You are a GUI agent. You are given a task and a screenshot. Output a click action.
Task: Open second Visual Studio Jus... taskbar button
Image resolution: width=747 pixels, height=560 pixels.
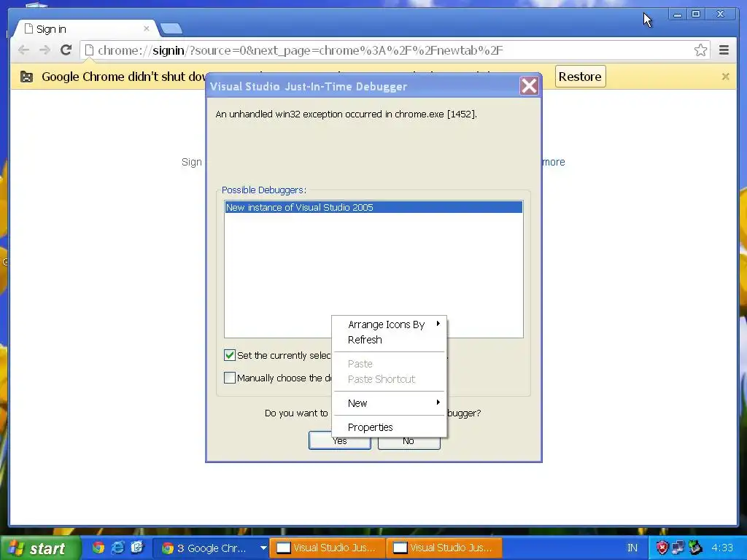click(444, 548)
